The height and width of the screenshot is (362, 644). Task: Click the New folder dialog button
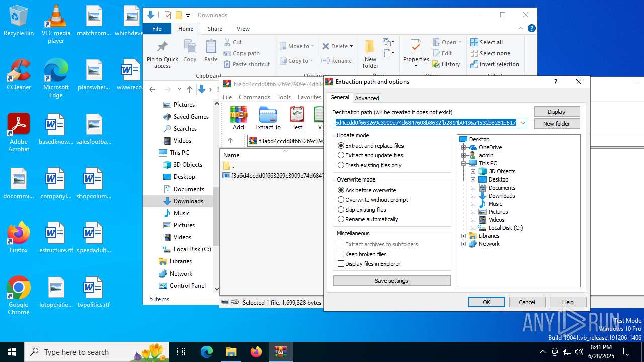pyautogui.click(x=556, y=124)
